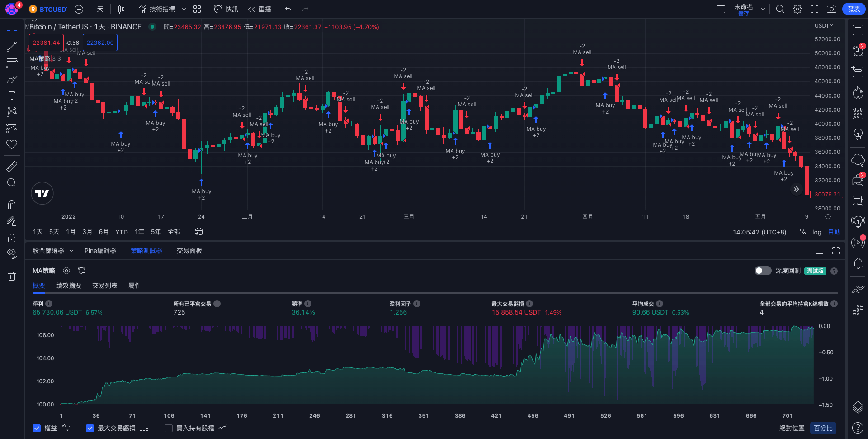The width and height of the screenshot is (868, 439).
Task: Open the watchlist panel
Action: click(858, 30)
